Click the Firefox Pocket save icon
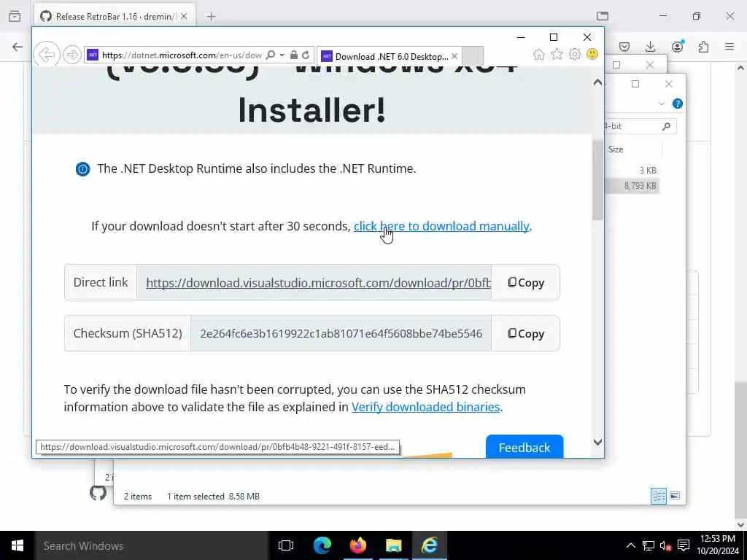Image resolution: width=747 pixels, height=560 pixels. [x=624, y=47]
